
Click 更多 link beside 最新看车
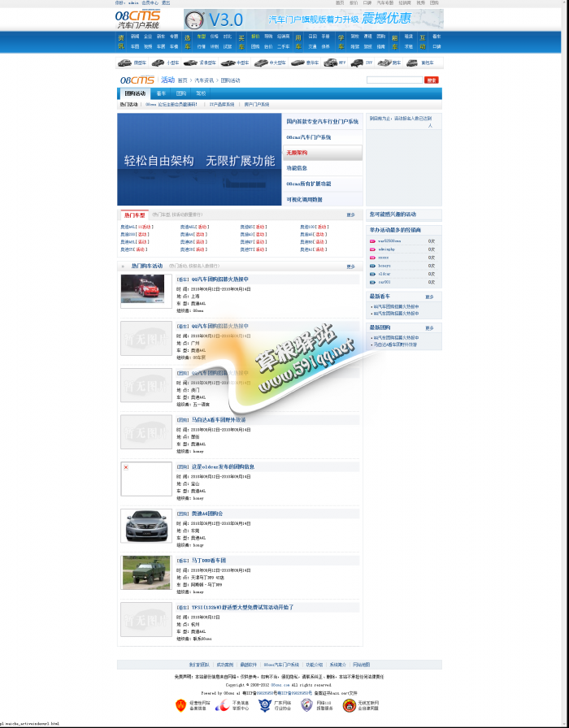point(429,297)
